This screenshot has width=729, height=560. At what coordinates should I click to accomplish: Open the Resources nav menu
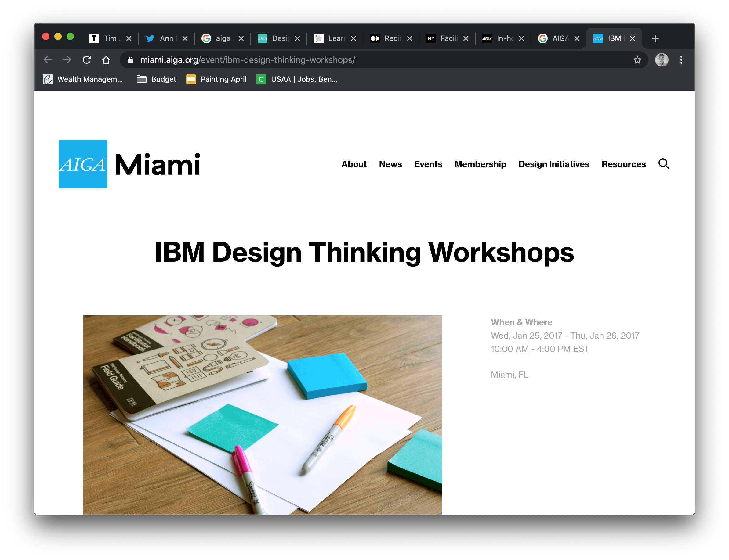coord(623,164)
